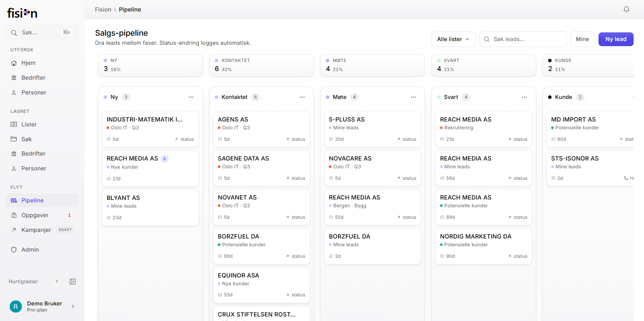Image resolution: width=644 pixels, height=321 pixels.
Task: Toggle the Mine leads filter button
Action: [582, 39]
